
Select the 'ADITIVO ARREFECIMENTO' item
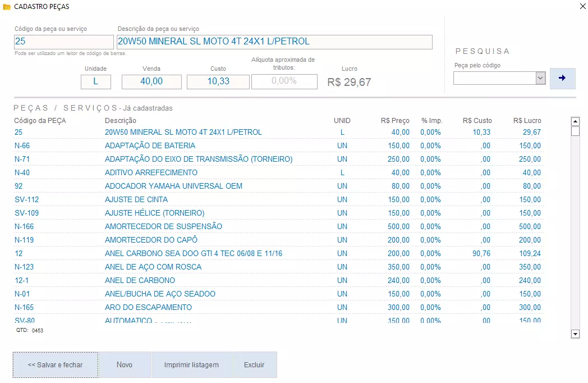pos(278,173)
